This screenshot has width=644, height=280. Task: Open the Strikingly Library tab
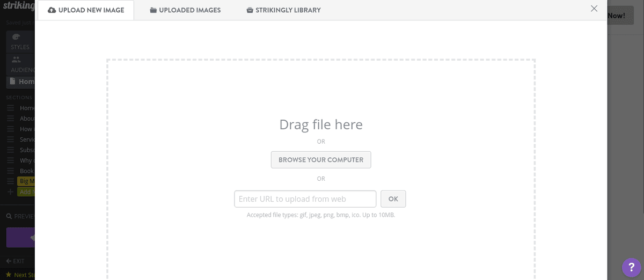coord(283,10)
